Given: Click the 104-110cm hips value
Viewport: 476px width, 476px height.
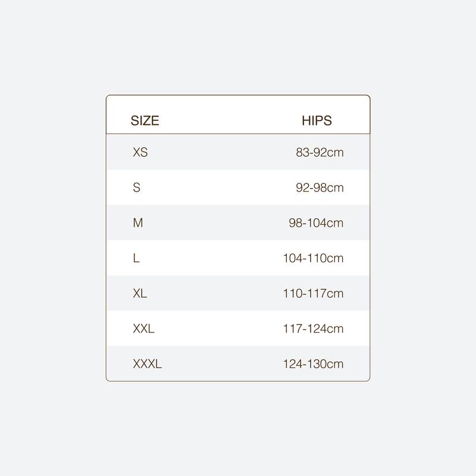Looking at the screenshot, I should pos(314,258).
